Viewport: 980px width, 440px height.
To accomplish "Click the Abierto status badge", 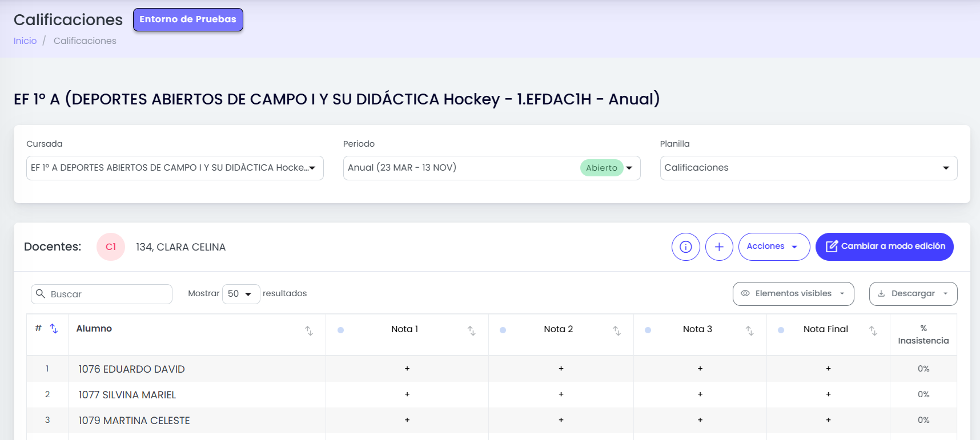I will pyautogui.click(x=601, y=168).
